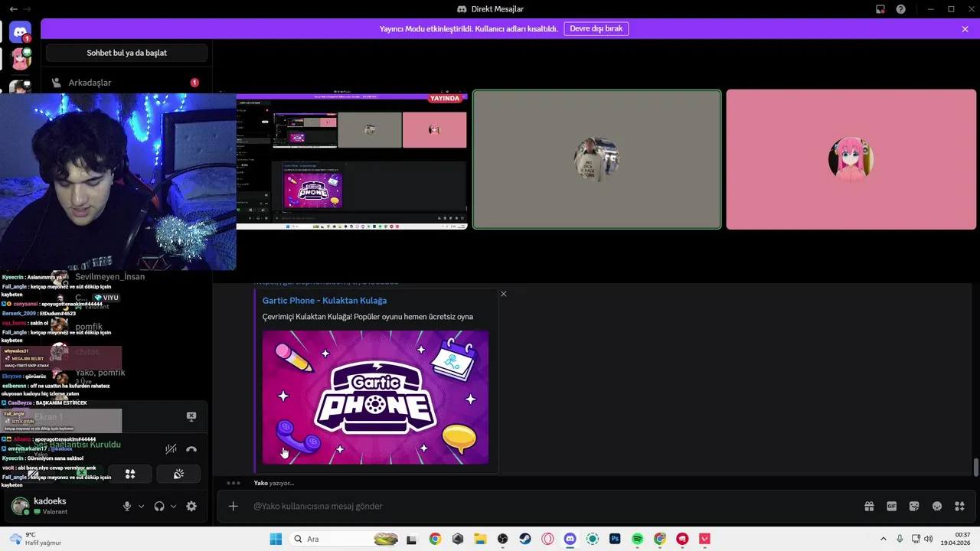Mute the microphone in user panel
This screenshot has width=980, height=551.
127,506
